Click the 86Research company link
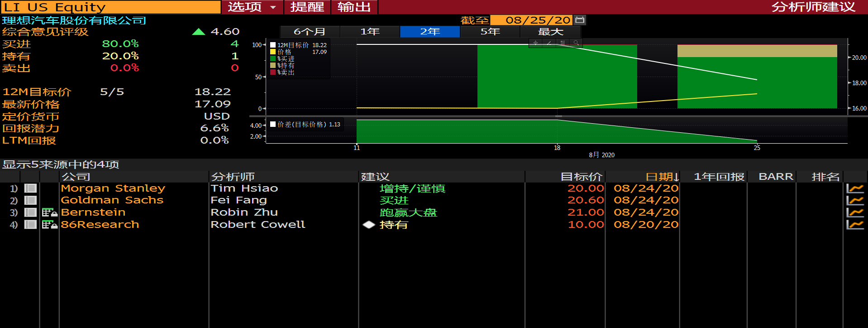This screenshot has width=868, height=328. coord(100,224)
